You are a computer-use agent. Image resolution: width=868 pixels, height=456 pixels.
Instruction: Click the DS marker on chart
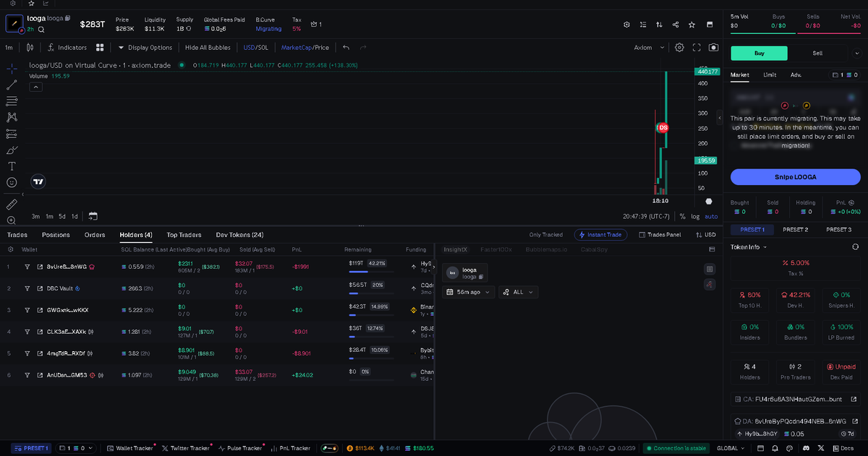point(663,127)
